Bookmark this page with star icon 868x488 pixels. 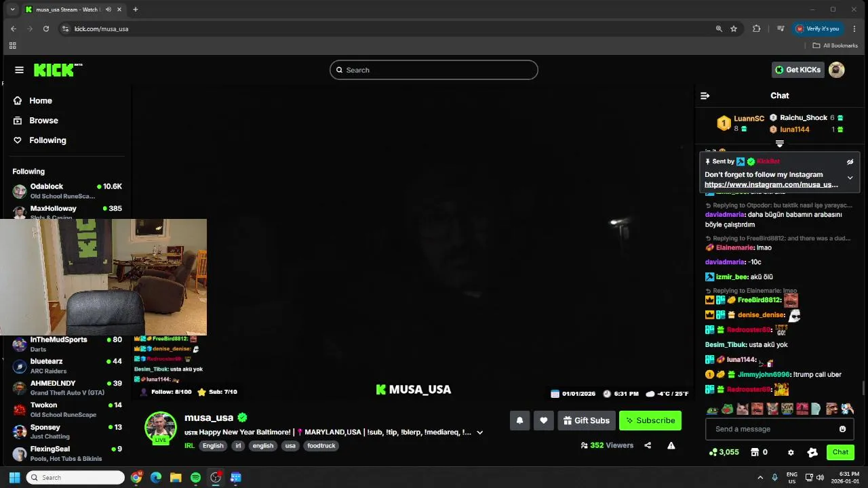(x=734, y=28)
